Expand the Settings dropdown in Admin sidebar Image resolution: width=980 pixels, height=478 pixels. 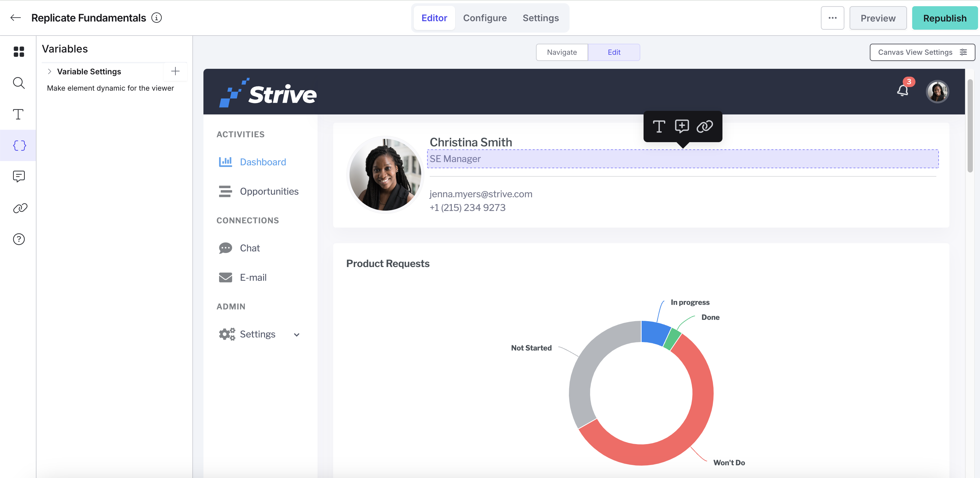pos(296,335)
